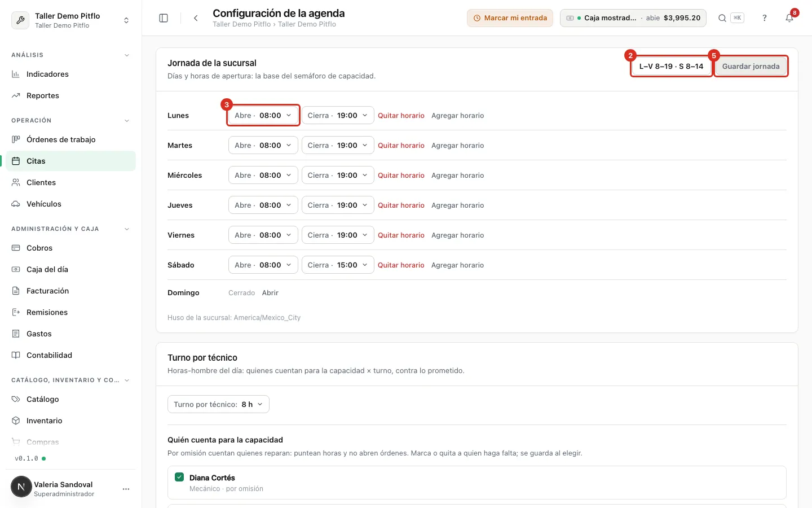Click the wrench workshop logo icon
Screen dimensions: 812x508
point(20,20)
